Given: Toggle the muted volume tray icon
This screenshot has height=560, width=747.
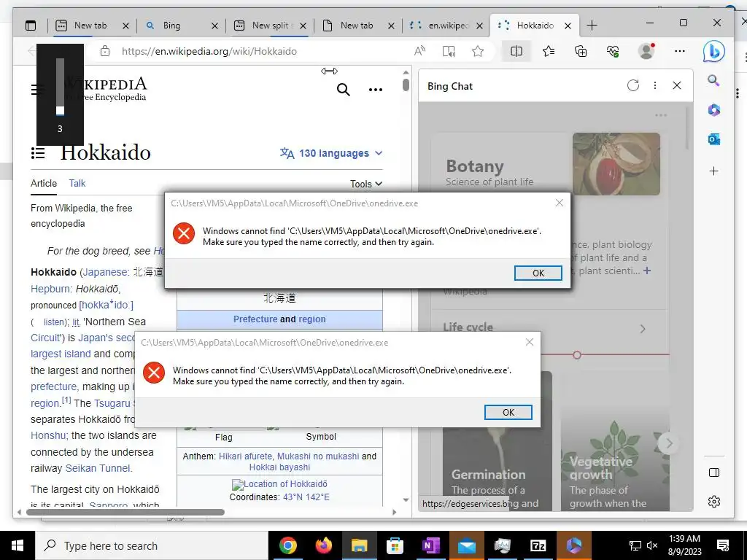Looking at the screenshot, I should tap(652, 545).
